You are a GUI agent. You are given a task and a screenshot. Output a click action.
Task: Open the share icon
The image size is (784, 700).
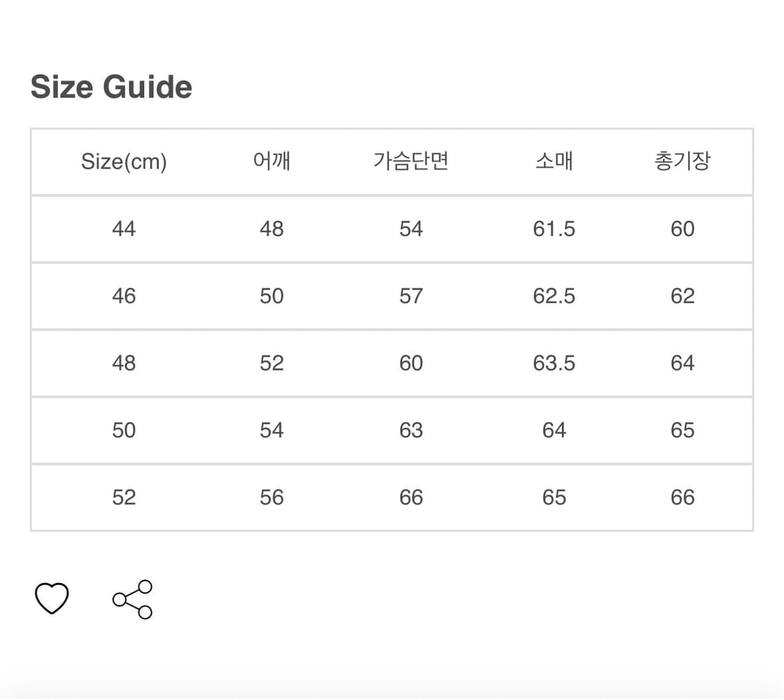pyautogui.click(x=132, y=598)
